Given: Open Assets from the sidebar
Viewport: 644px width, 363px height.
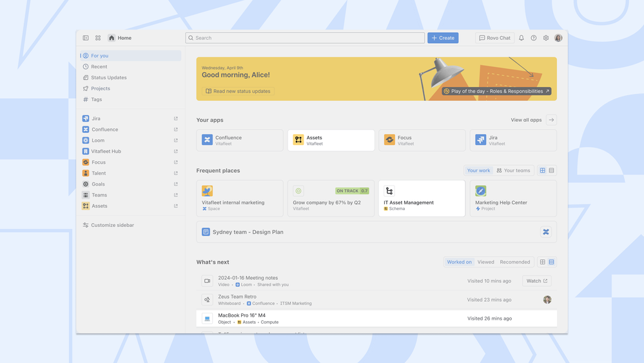Looking at the screenshot, I should (131, 206).
